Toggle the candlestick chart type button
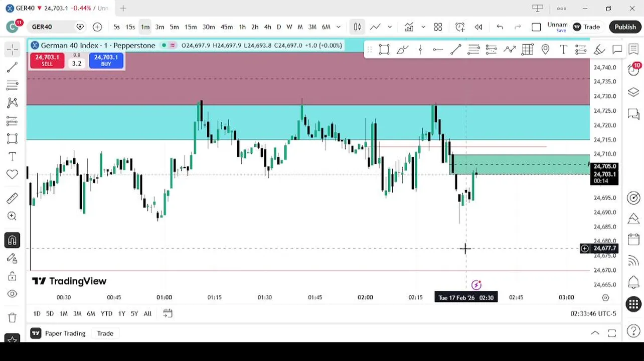The image size is (644, 361). point(357,27)
